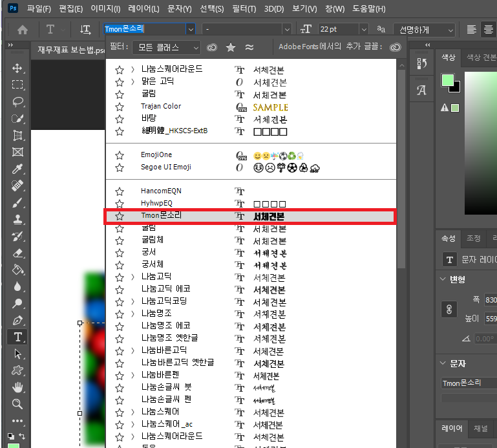Select the Custom Shape tool
This screenshot has width=497, height=448.
(17, 370)
